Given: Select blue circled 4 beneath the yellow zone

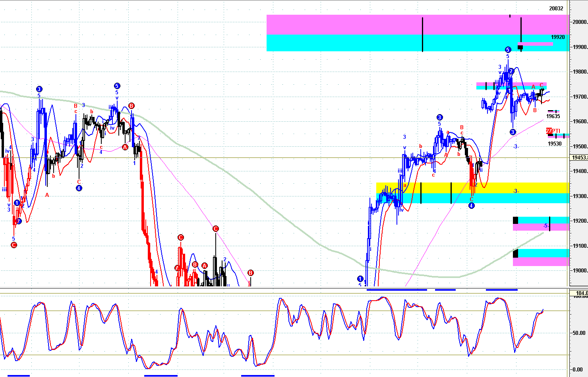Looking at the screenshot, I should pyautogui.click(x=471, y=206).
